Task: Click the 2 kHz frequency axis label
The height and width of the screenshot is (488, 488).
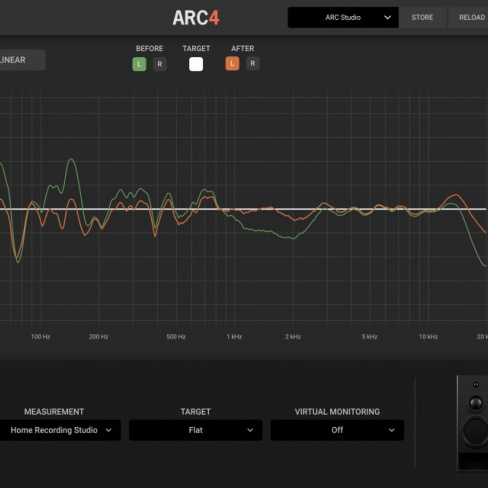Action: (293, 337)
